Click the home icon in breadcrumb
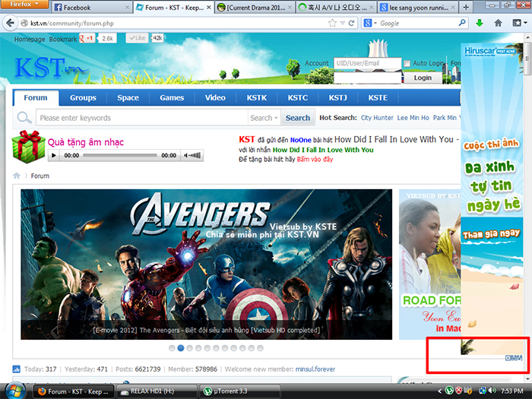Image resolution: width=532 pixels, height=399 pixels. tap(16, 176)
